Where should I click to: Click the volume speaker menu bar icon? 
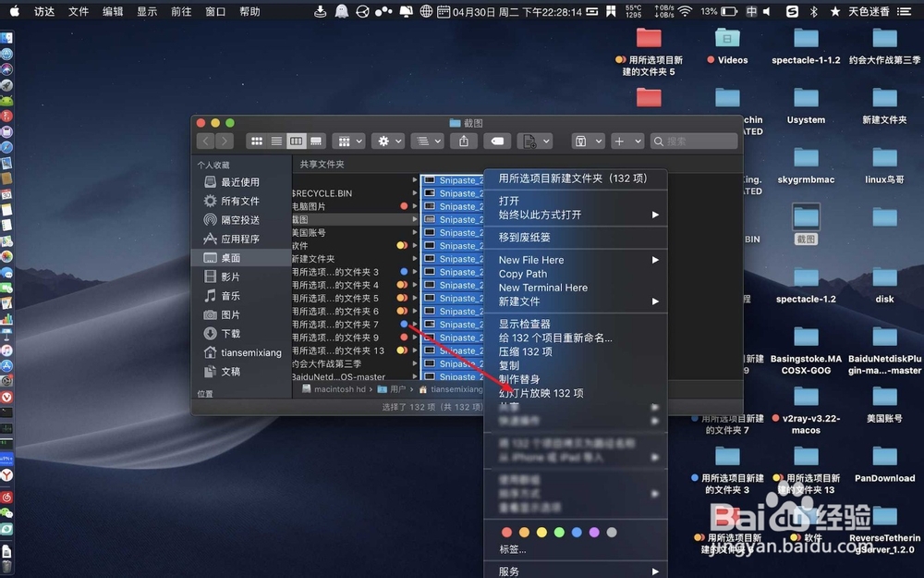[767, 11]
